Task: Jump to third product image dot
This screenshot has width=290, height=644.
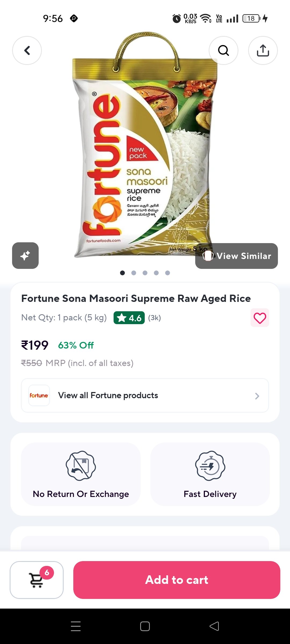Action: point(145,273)
